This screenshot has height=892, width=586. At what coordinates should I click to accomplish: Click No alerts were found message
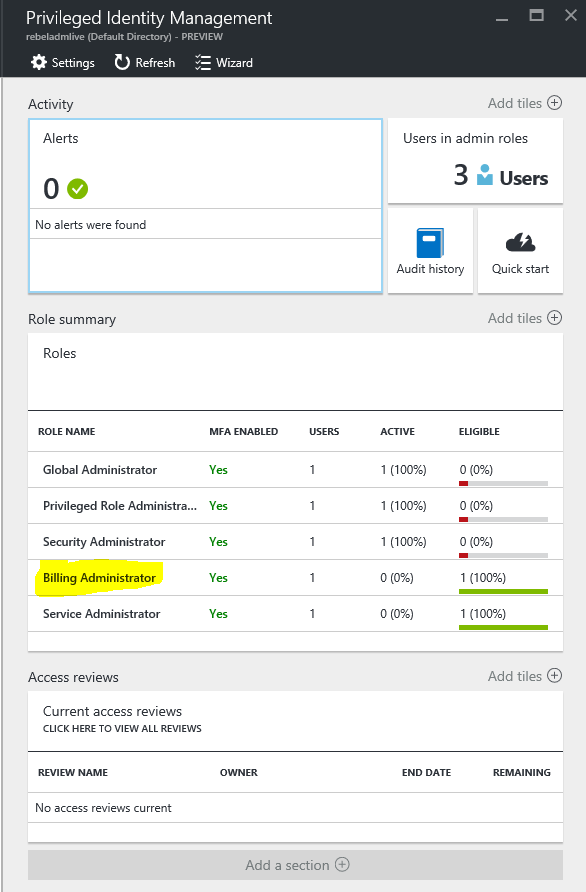coord(90,225)
